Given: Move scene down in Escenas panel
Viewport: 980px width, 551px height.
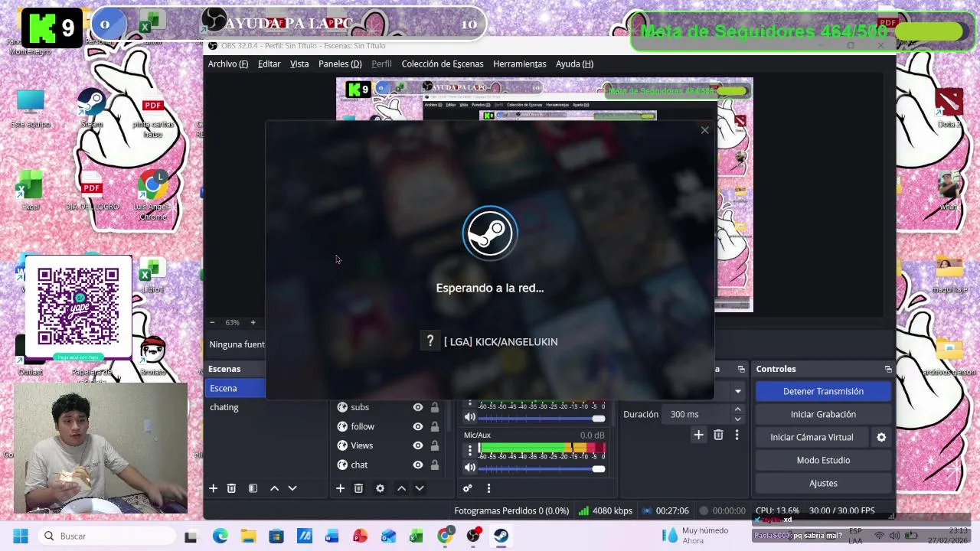Looking at the screenshot, I should coord(292,488).
